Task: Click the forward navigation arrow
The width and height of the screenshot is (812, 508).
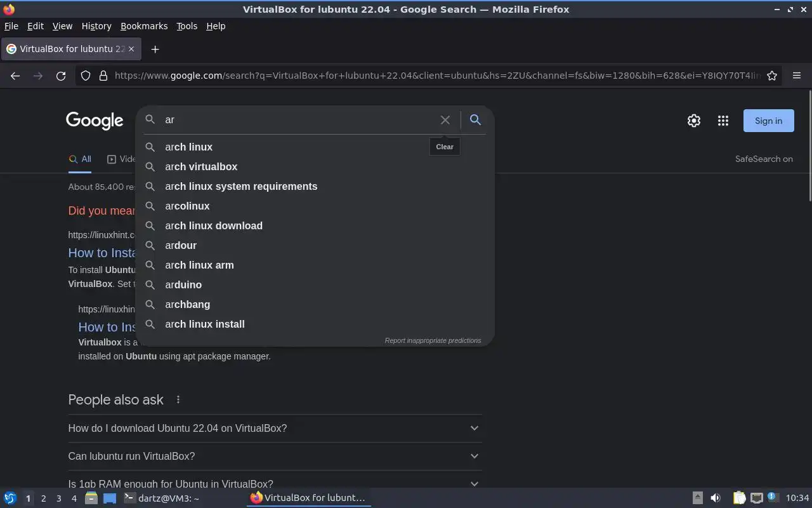Action: (x=38, y=76)
